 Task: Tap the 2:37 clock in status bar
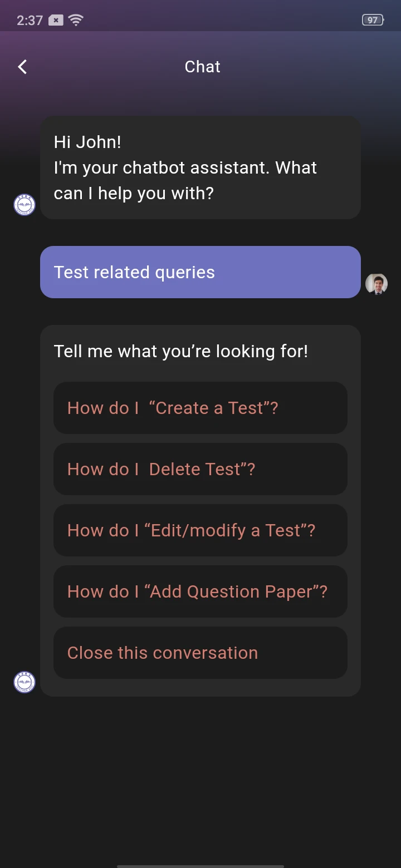point(30,20)
